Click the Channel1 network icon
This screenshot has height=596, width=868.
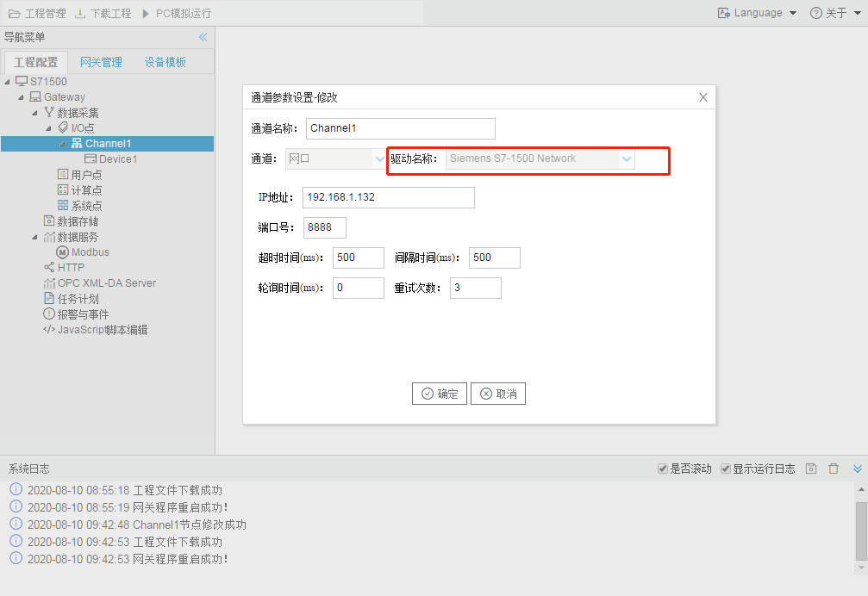77,143
